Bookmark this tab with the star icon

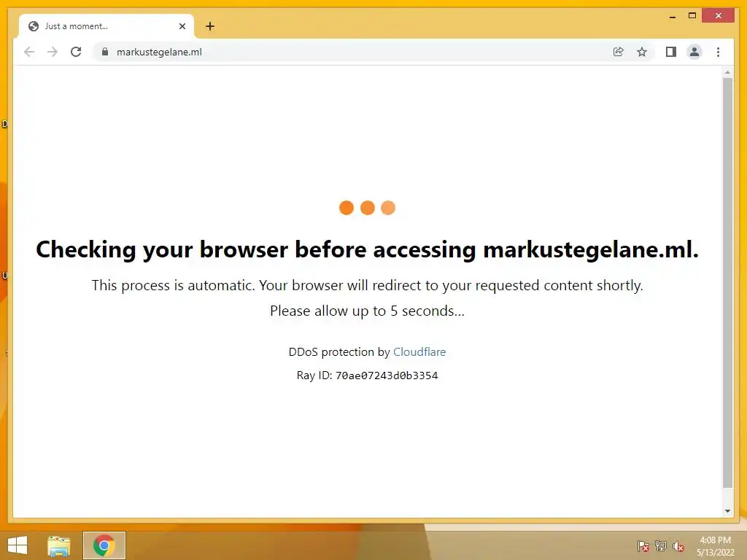[642, 52]
